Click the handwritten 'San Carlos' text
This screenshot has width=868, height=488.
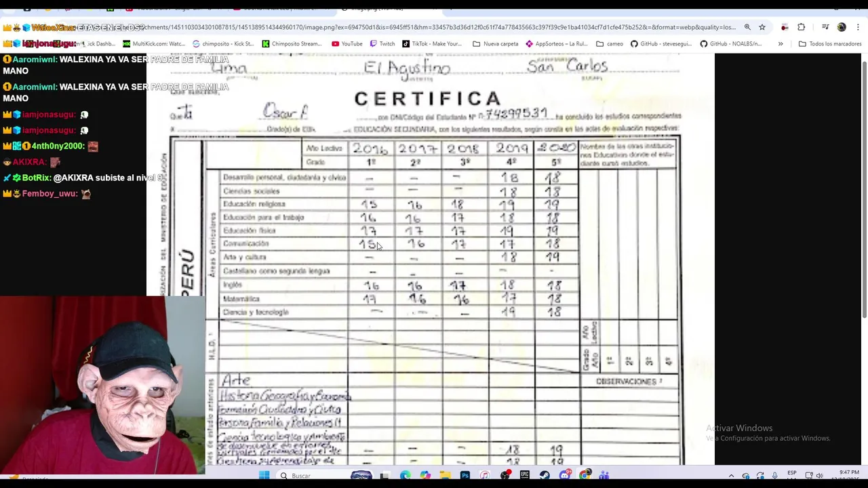(567, 66)
